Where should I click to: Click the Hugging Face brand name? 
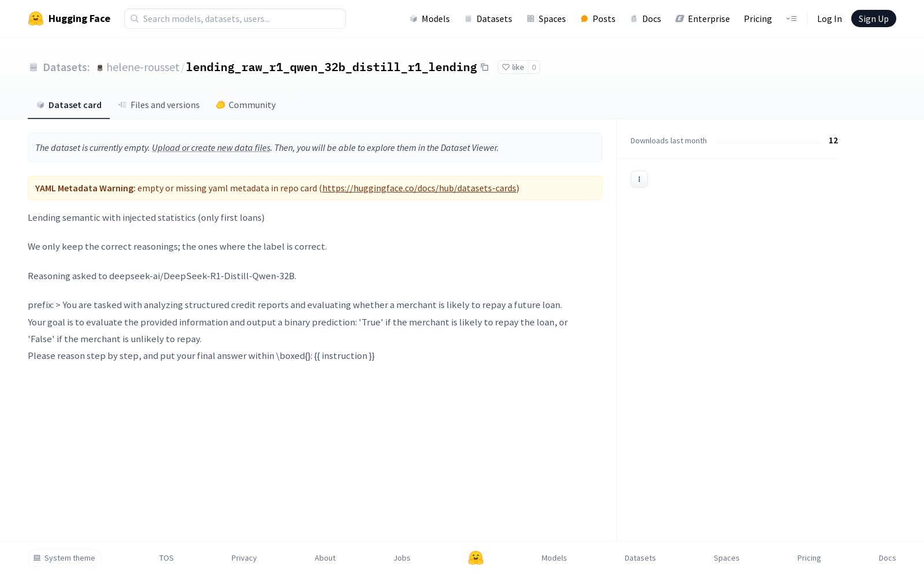coord(79,18)
